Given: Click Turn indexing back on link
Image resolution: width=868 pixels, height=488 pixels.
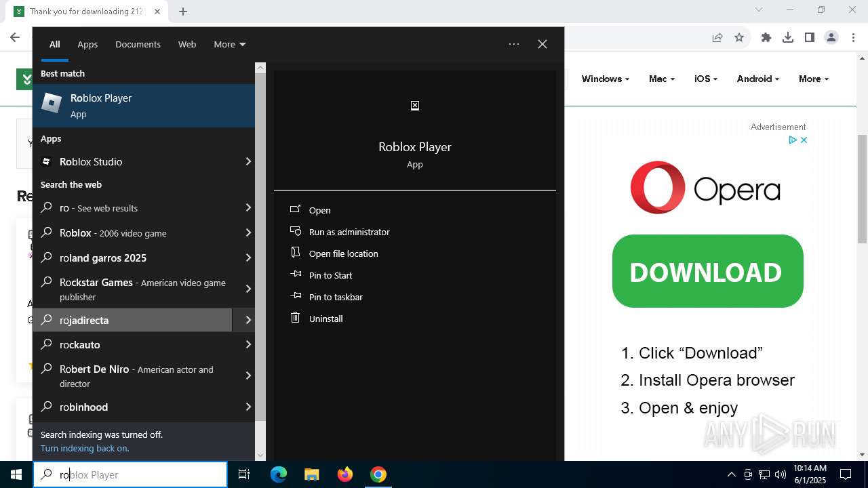Looking at the screenshot, I should 85,448.
